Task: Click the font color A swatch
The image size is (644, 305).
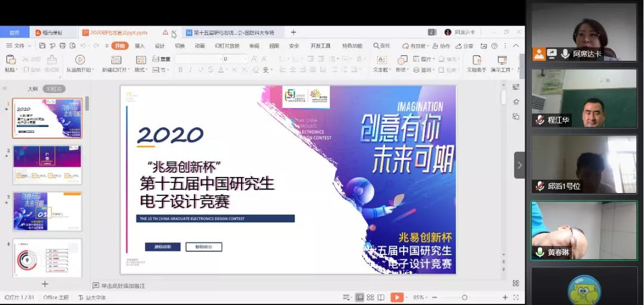Action: click(221, 70)
